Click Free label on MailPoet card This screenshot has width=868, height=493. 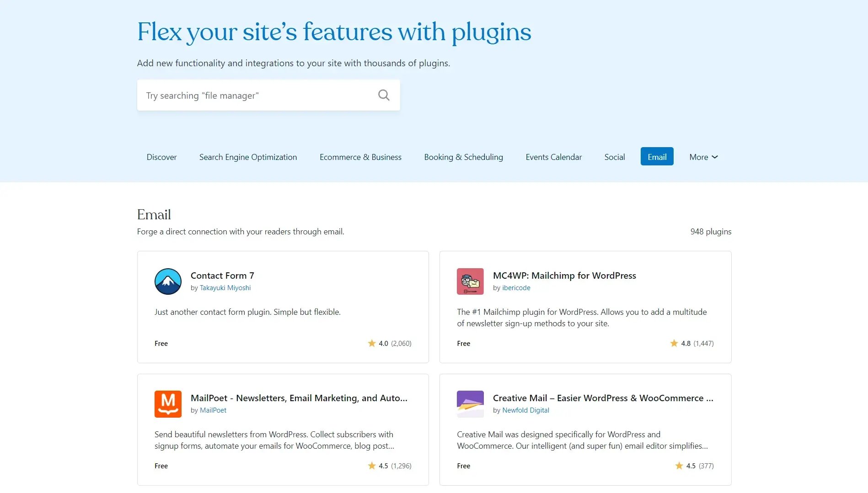point(161,466)
